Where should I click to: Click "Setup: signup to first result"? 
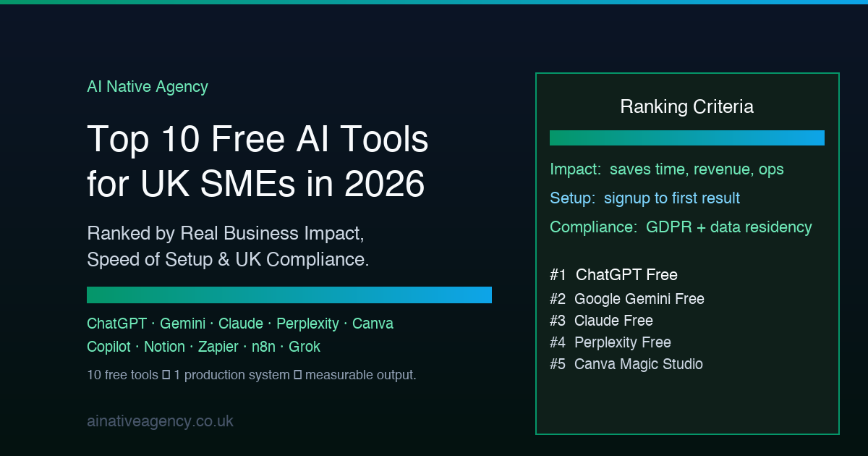coord(644,198)
